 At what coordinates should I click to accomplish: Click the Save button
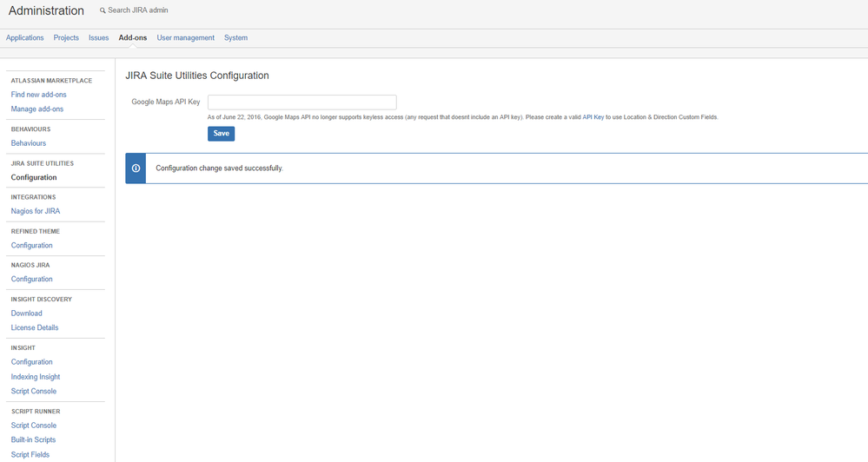point(221,134)
